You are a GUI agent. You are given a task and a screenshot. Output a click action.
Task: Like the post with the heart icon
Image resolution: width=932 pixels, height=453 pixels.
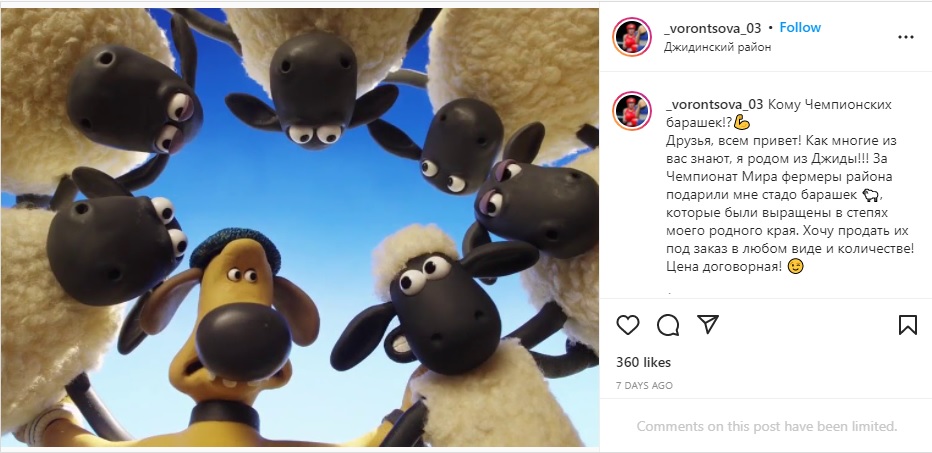[x=628, y=325]
